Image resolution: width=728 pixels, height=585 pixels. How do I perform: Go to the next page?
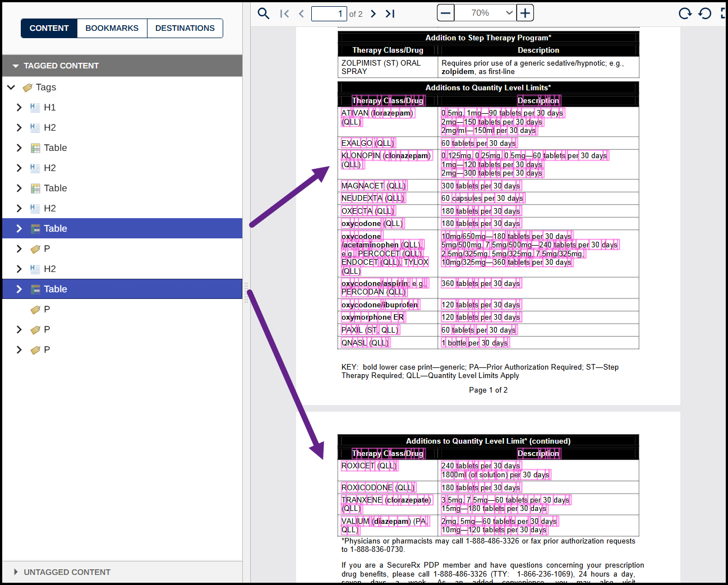click(x=374, y=13)
